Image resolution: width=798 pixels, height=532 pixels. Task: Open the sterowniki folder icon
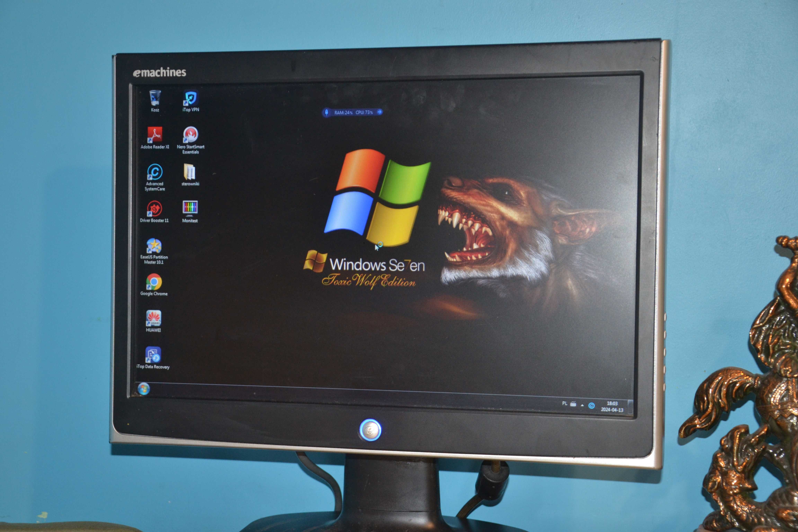[x=190, y=175]
